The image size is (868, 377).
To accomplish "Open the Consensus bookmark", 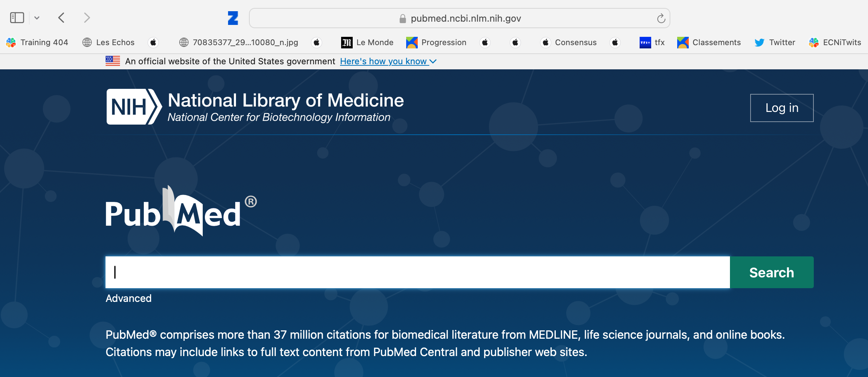I will [569, 42].
